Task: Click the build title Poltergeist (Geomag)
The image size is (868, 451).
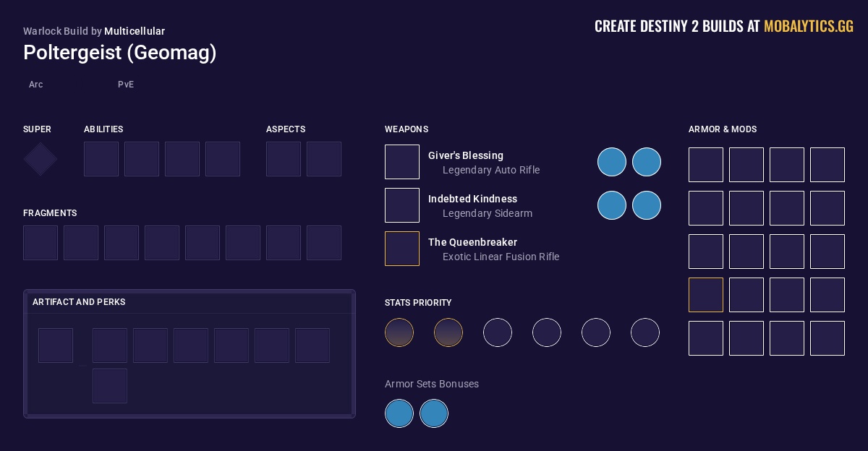Action: click(120, 53)
